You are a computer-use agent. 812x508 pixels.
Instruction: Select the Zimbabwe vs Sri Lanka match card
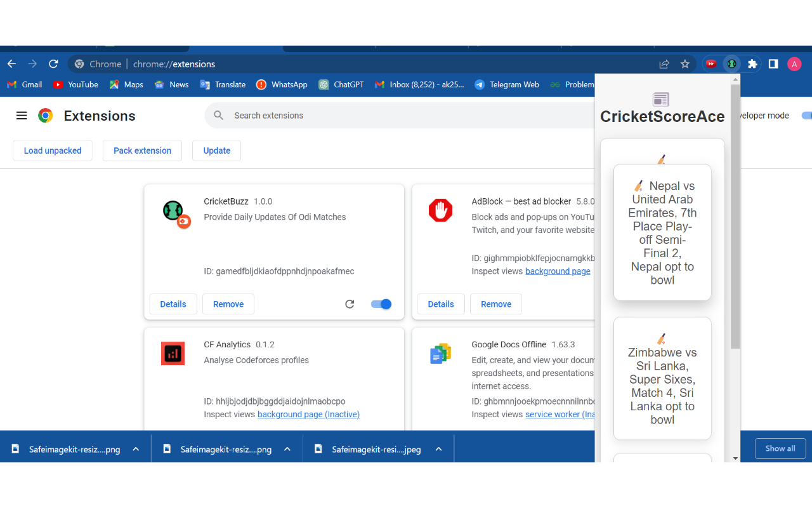coord(662,378)
